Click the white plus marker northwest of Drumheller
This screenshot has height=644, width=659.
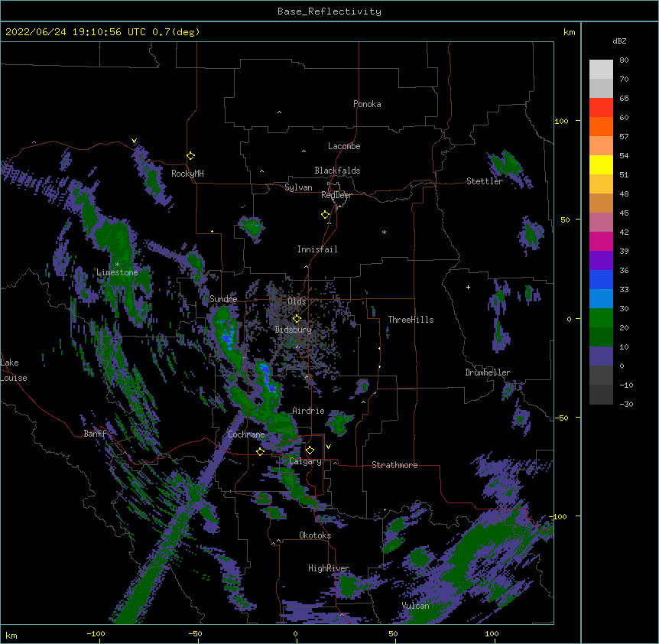(468, 287)
